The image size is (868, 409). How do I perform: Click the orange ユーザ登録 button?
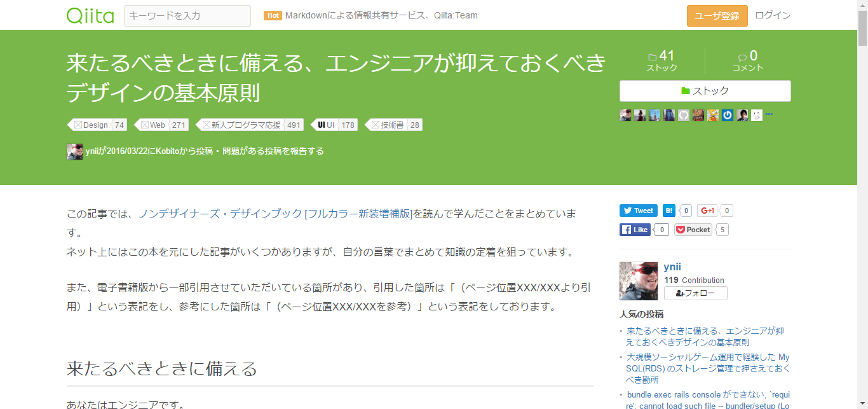tap(717, 16)
